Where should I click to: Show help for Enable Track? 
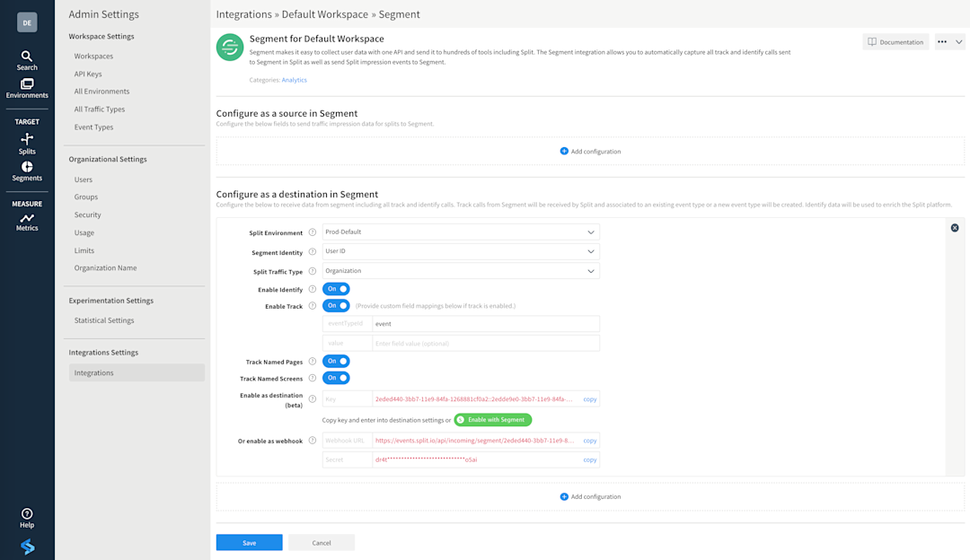313,305
